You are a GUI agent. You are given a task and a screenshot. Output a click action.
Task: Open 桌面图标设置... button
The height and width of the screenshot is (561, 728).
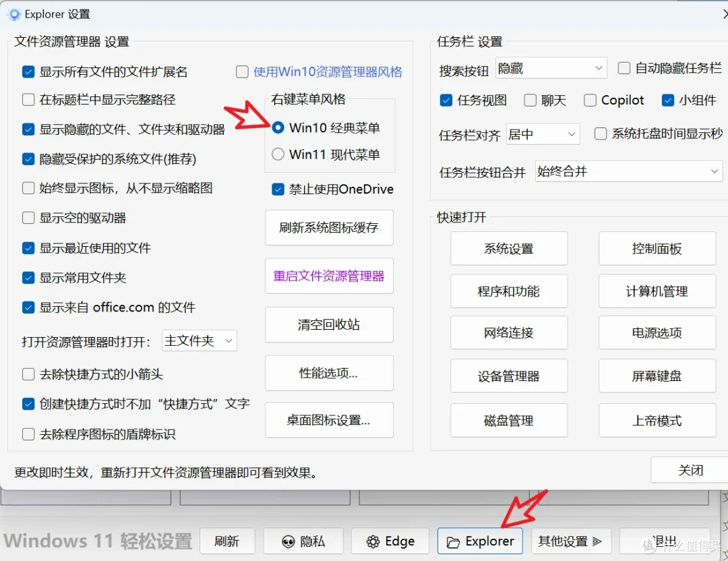click(x=329, y=420)
